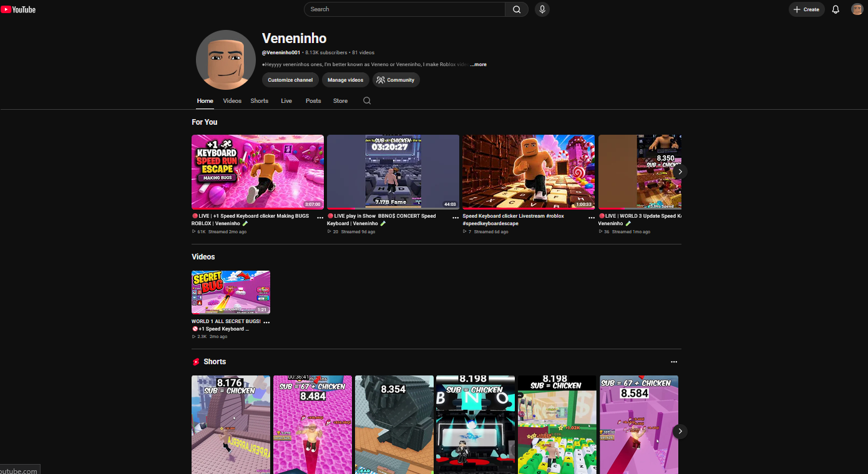The height and width of the screenshot is (474, 868).
Task: Open the Shorts tab in channel navigation
Action: click(260, 100)
